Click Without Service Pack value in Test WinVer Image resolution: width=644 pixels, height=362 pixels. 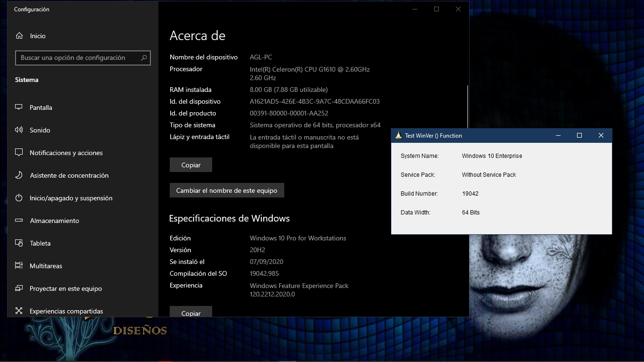coord(489,175)
